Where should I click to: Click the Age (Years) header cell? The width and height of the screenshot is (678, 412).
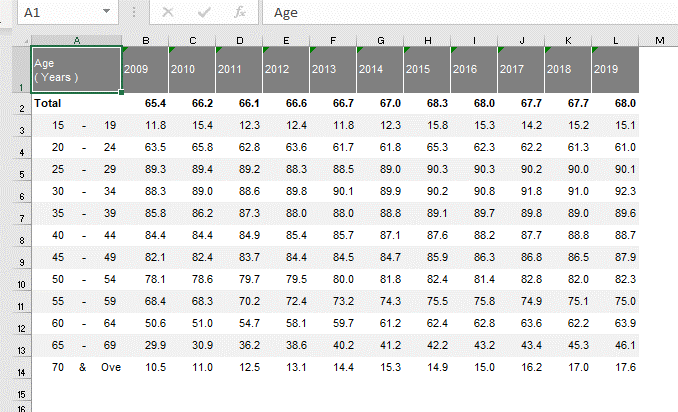click(x=76, y=69)
